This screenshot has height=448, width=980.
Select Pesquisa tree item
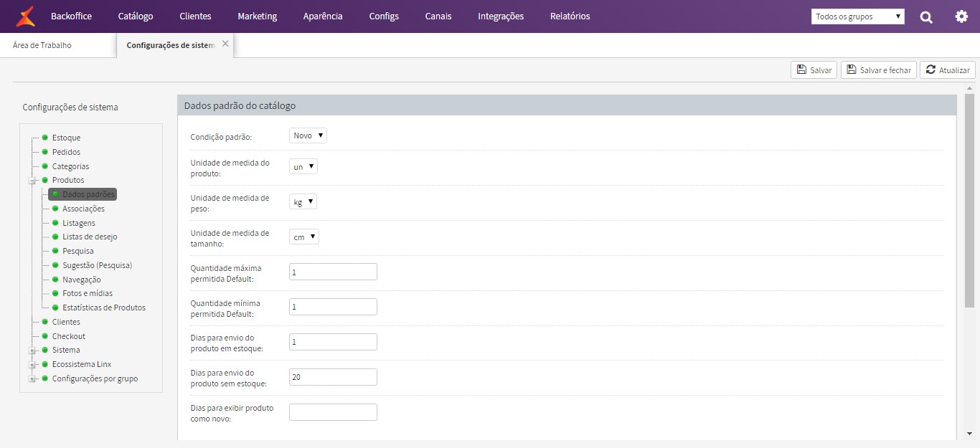[x=77, y=251]
